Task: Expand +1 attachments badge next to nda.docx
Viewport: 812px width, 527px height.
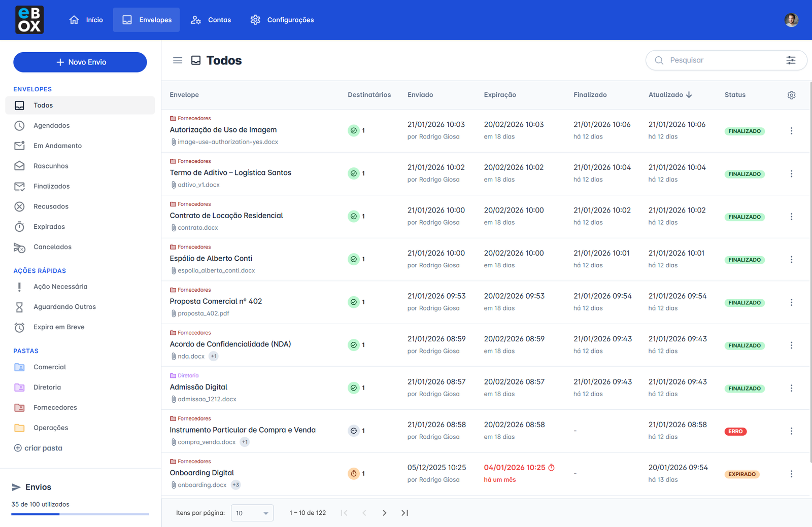Action: (214, 356)
